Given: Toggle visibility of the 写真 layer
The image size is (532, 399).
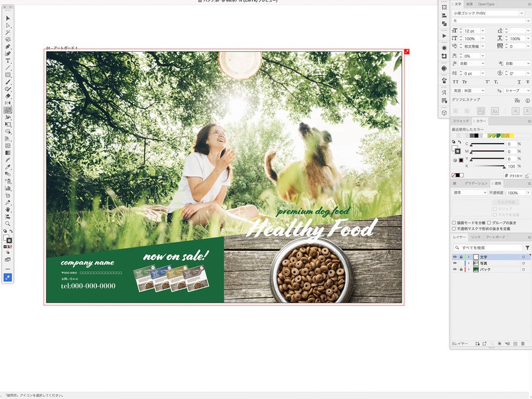Looking at the screenshot, I should tap(455, 263).
